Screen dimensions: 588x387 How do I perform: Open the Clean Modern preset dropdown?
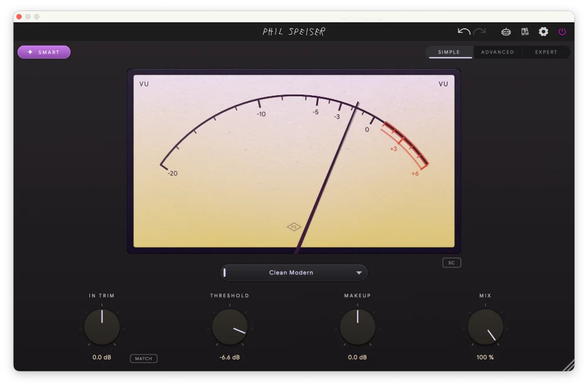[294, 272]
